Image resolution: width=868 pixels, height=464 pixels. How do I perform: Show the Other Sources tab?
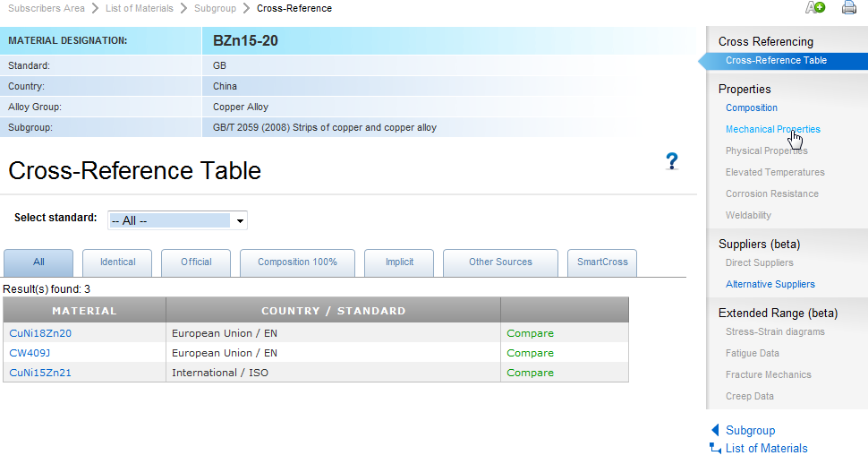[x=500, y=262]
